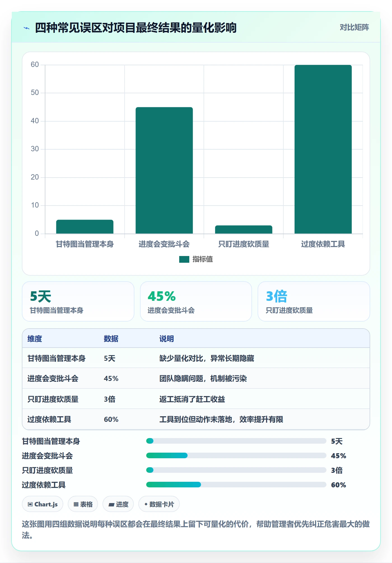
Task: Select the 3倍 data card
Action: click(314, 301)
